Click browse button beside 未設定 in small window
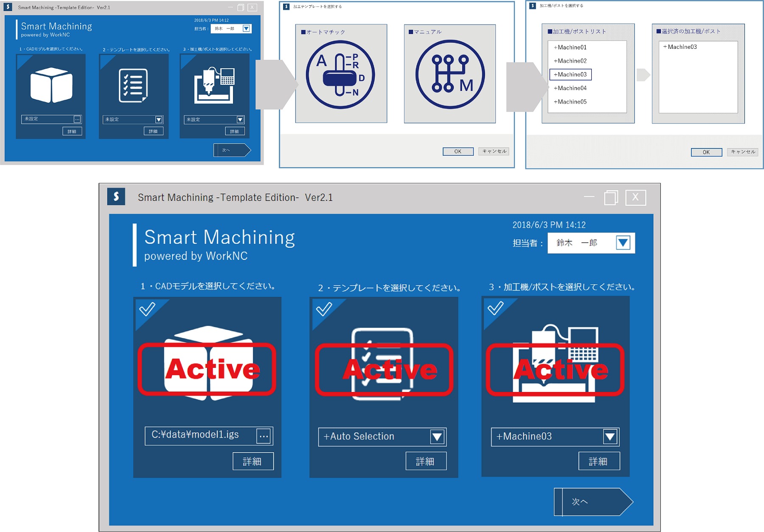 pos(77,119)
